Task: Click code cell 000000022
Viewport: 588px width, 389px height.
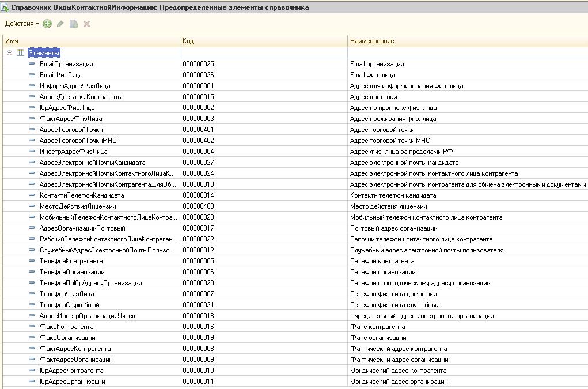Action: click(x=198, y=239)
